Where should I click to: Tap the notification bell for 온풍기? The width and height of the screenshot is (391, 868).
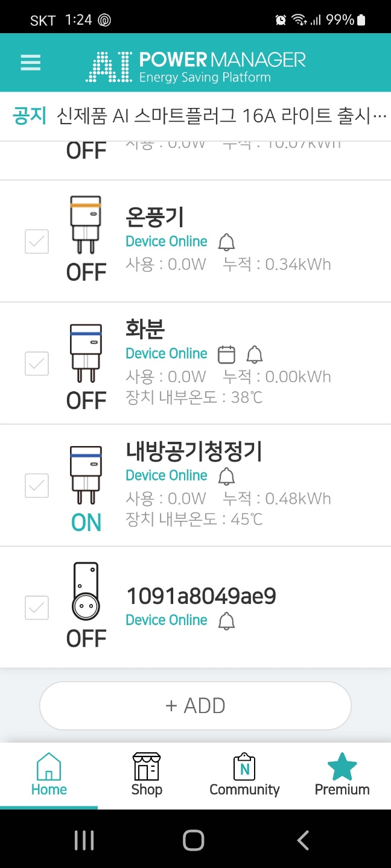pyautogui.click(x=226, y=242)
